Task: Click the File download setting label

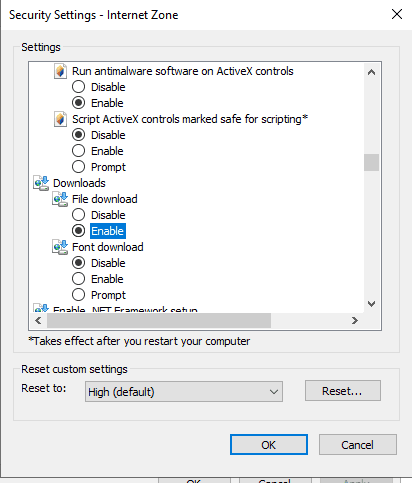Action: coord(105,199)
